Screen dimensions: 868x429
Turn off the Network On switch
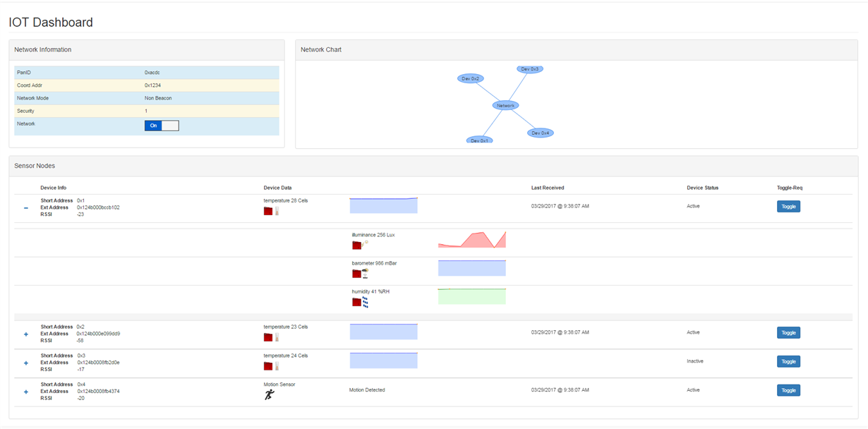[x=162, y=126]
